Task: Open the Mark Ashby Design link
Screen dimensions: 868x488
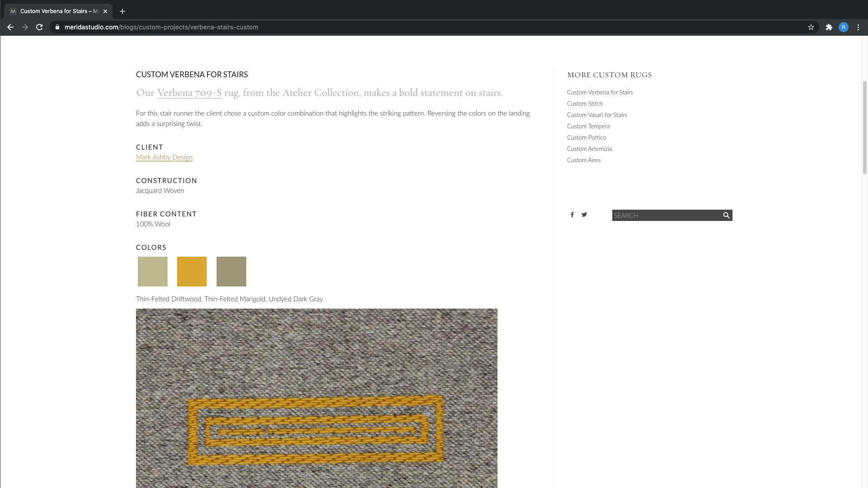Action: tap(164, 157)
